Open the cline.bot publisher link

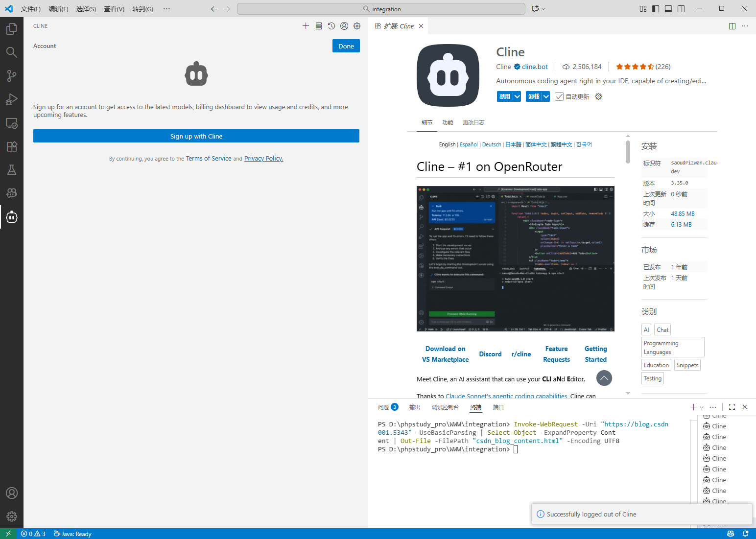535,67
